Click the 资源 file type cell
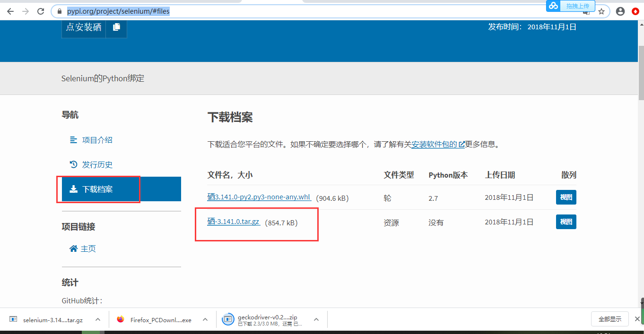This screenshot has width=644, height=334. click(x=391, y=223)
